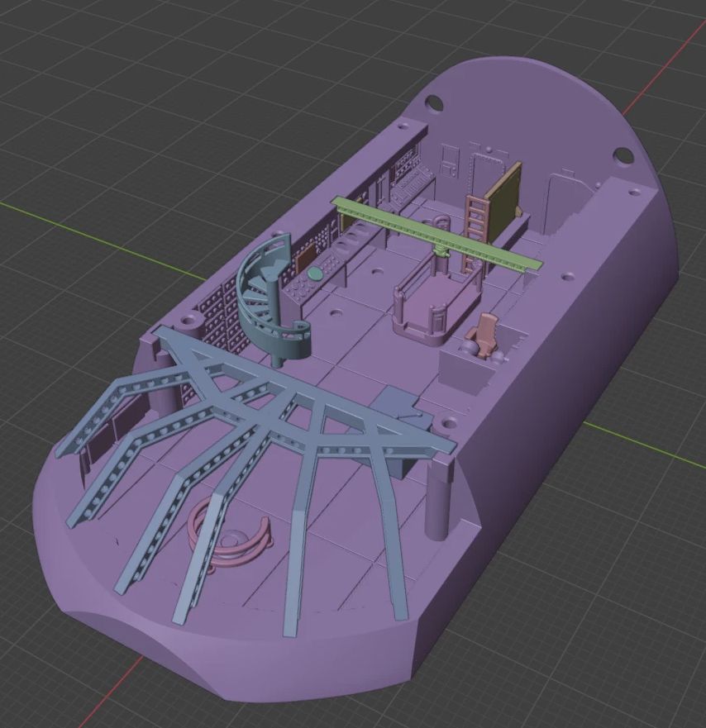
Task: Click the green oval on the console
Action: pos(315,273)
